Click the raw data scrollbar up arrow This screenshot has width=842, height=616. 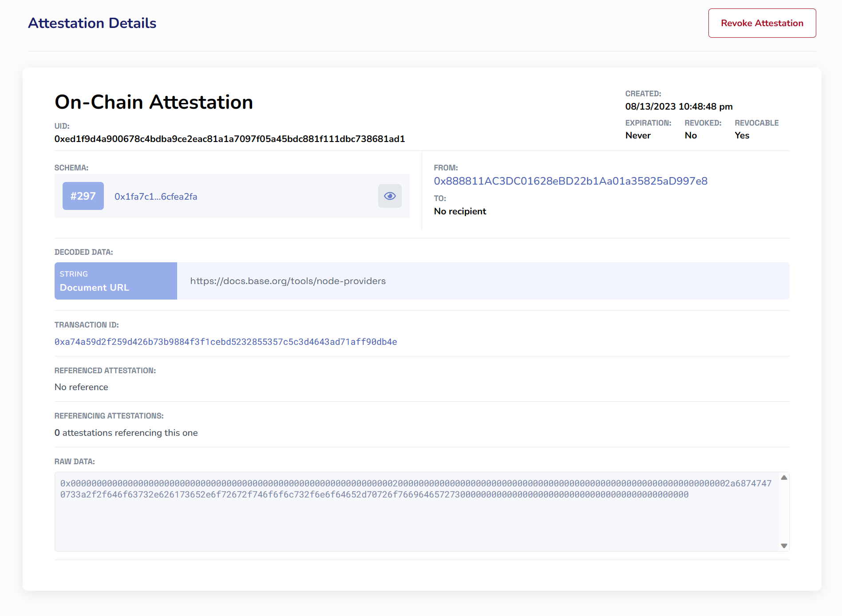tap(784, 478)
